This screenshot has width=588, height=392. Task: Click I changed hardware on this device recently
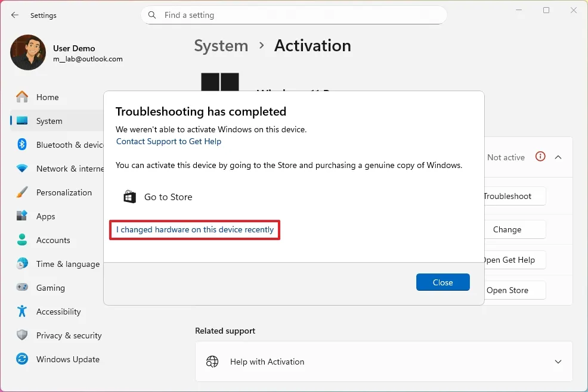(195, 230)
